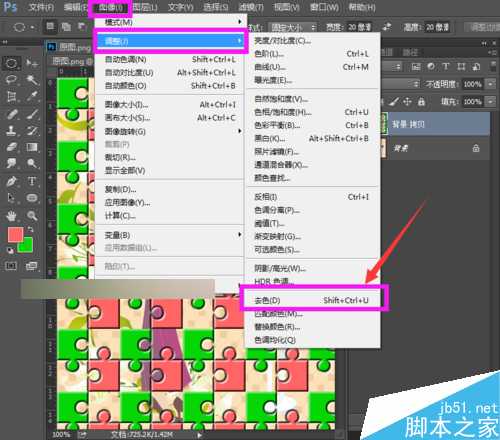The image size is (500, 440).
Task: Select the Dodge tool
Action: pyautogui.click(x=32, y=163)
